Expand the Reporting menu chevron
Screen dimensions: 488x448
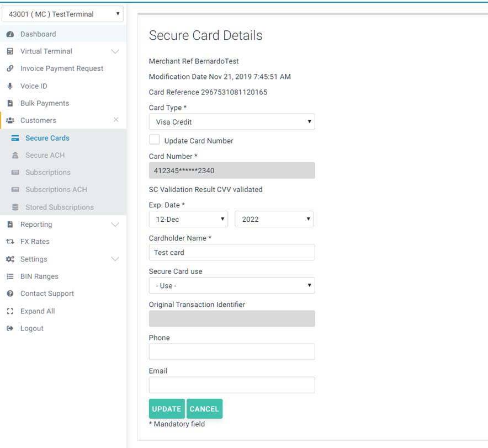[115, 225]
